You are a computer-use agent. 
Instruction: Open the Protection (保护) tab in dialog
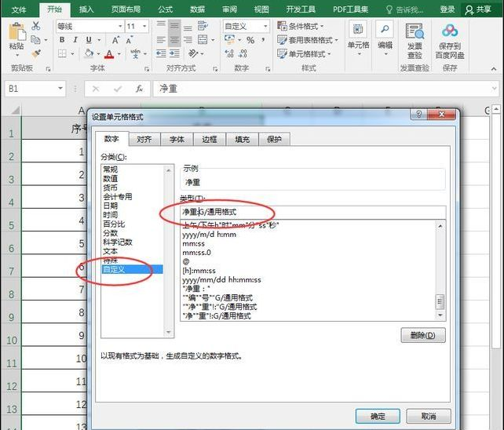point(274,139)
